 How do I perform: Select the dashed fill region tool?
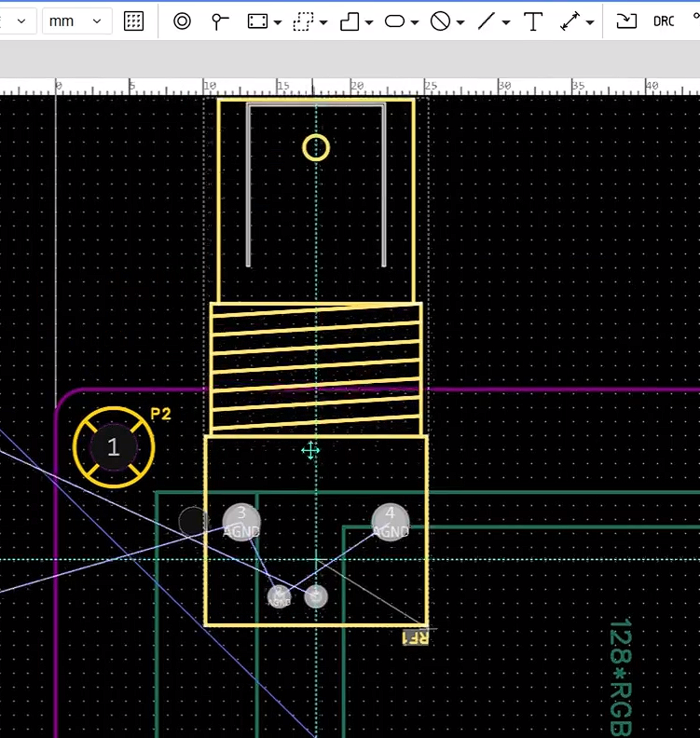[x=303, y=21]
